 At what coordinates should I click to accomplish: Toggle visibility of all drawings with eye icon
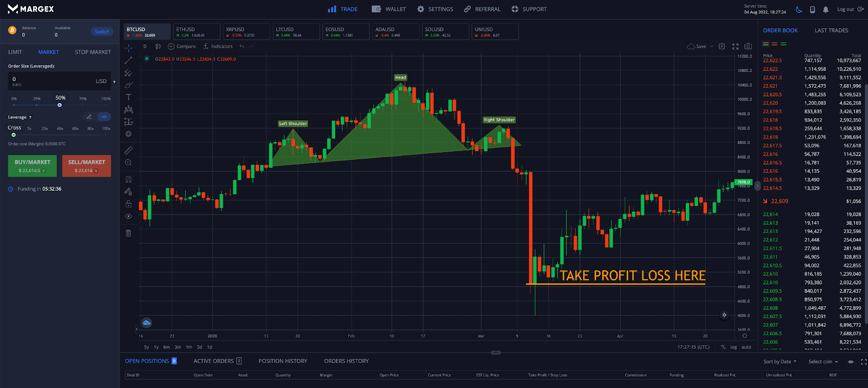click(x=129, y=216)
